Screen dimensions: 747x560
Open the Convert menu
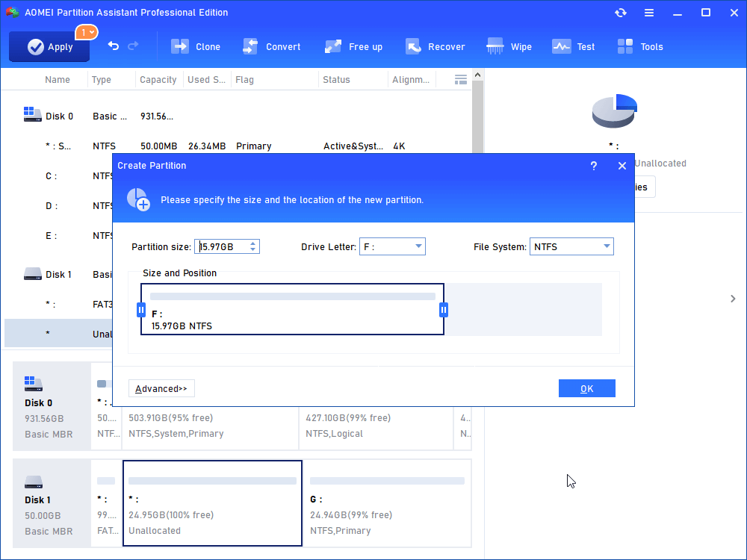tap(272, 46)
